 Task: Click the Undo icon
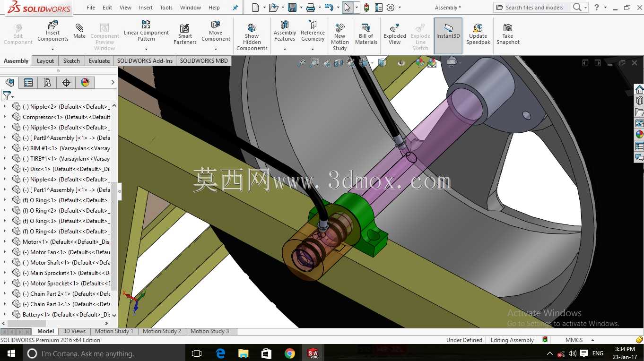pyautogui.click(x=329, y=8)
